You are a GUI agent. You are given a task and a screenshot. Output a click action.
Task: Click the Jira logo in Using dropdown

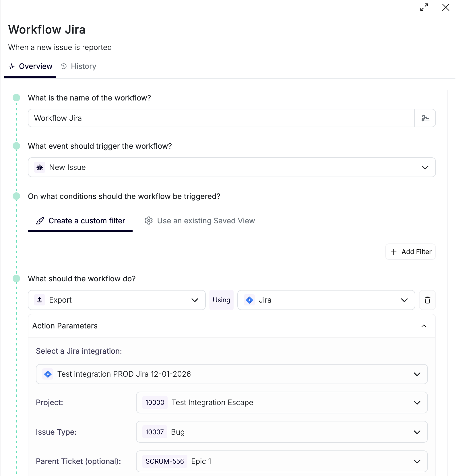(x=249, y=300)
